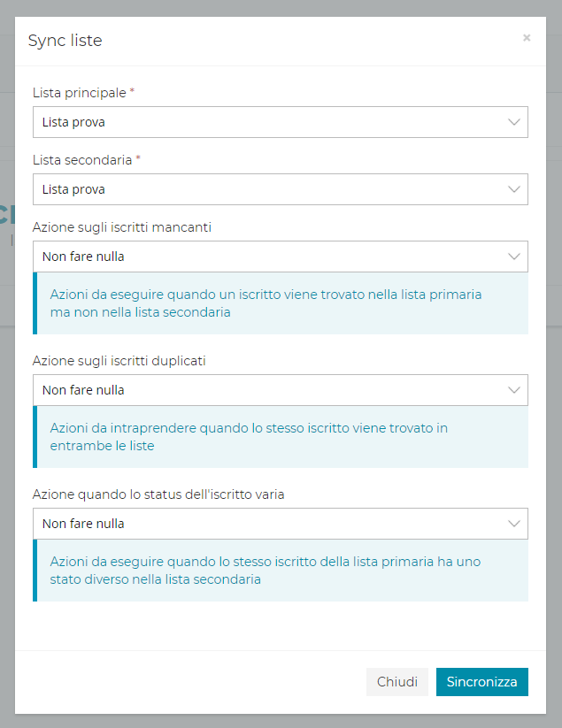Click the Azione sugli iscritti duplicati label
Screen dimensions: 562x728
click(119, 361)
